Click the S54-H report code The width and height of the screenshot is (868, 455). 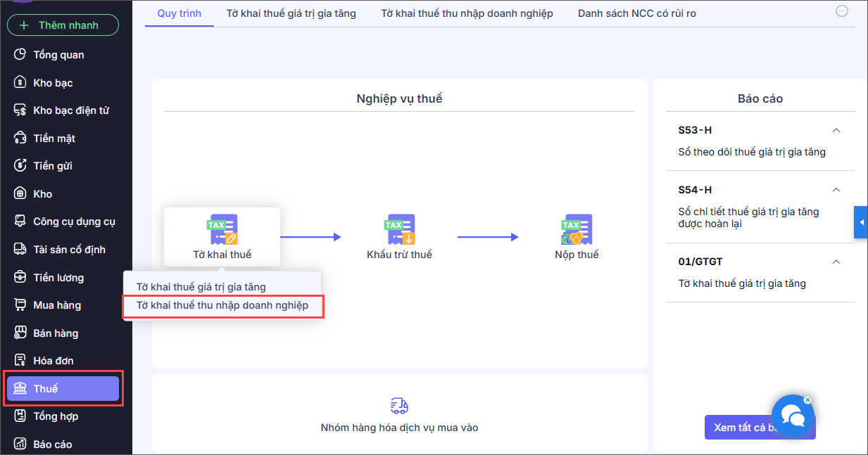[x=695, y=190]
